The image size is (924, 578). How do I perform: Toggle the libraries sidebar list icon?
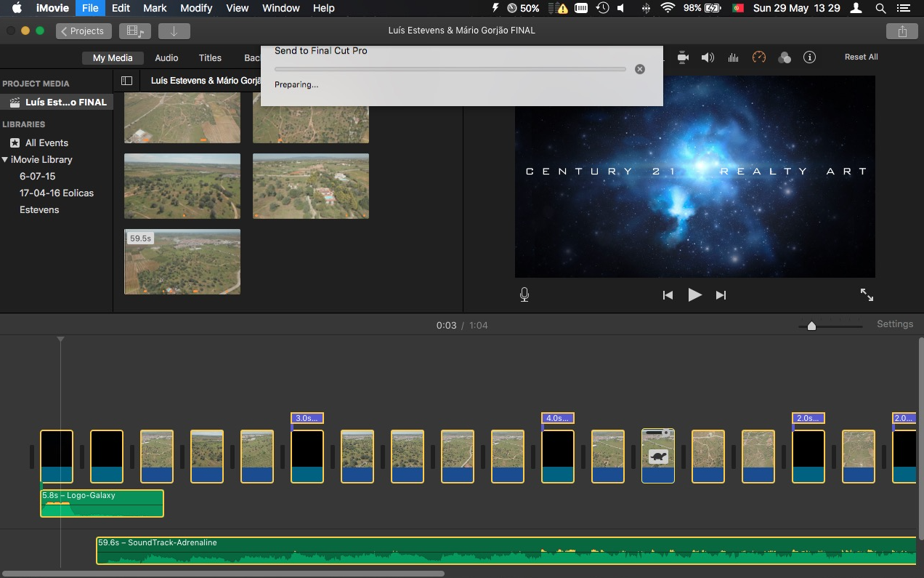(126, 81)
